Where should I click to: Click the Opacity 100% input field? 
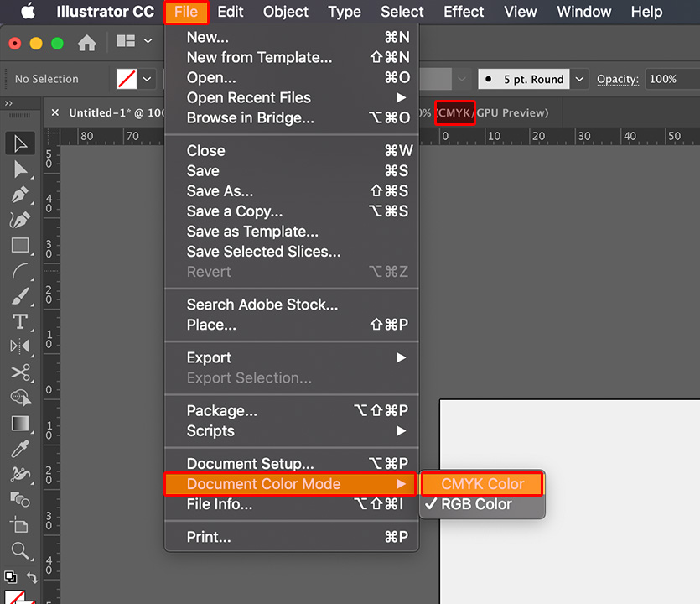tap(672, 79)
